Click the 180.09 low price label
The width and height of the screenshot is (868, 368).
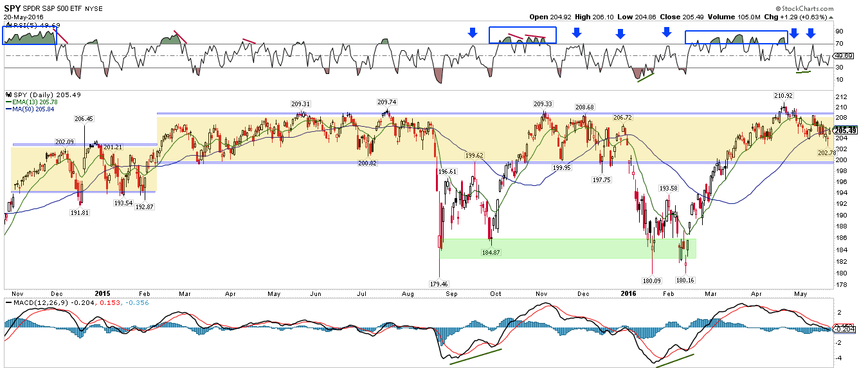click(x=651, y=281)
